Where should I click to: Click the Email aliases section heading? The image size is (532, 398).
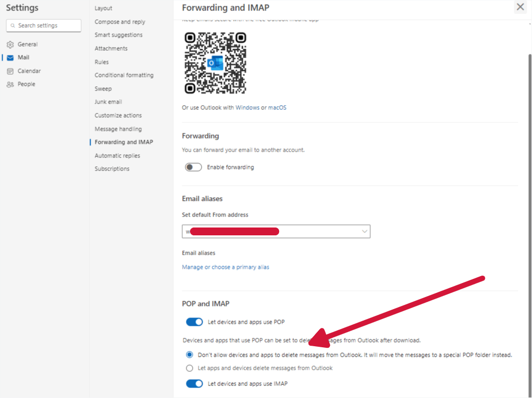pos(202,199)
